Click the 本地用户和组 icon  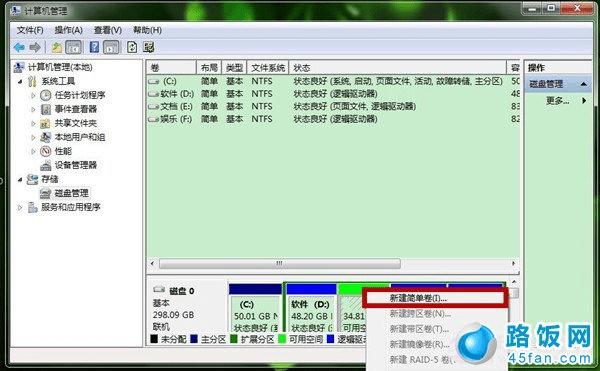46,137
